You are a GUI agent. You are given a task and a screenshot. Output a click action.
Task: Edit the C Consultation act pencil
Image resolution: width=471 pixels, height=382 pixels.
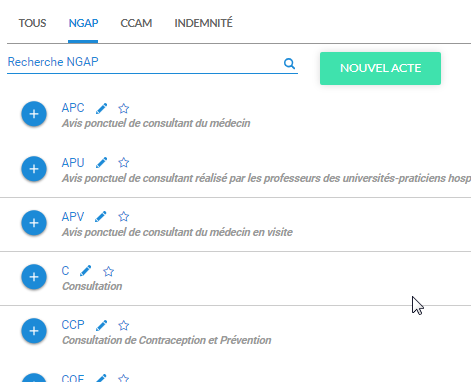click(86, 271)
